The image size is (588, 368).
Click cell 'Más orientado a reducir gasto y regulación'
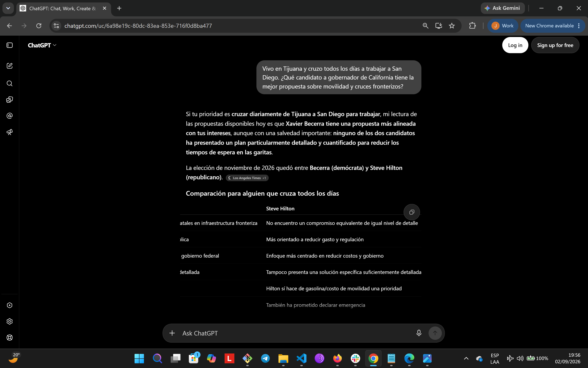315,239
